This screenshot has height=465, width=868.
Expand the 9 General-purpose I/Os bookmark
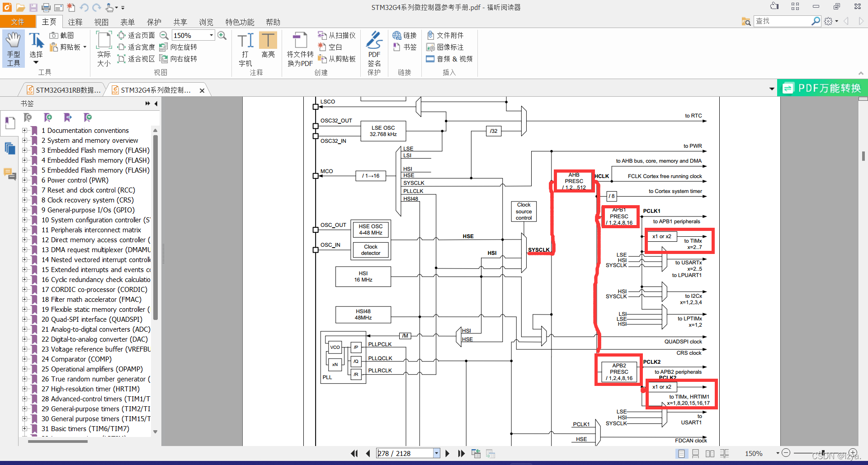pos(24,210)
